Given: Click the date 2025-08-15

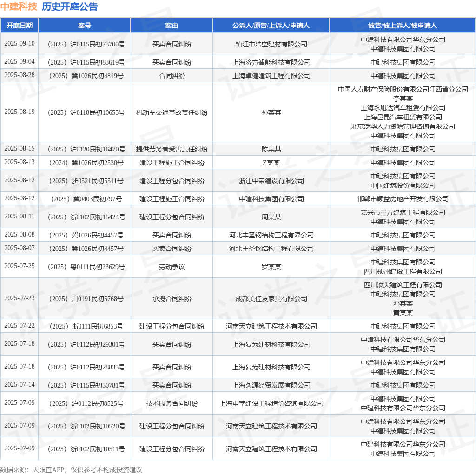Looking at the screenshot, I should [20, 148].
